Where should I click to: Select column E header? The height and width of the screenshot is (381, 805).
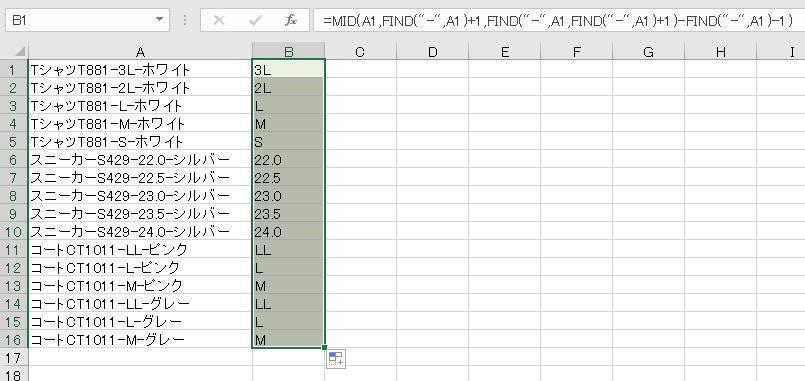pyautogui.click(x=504, y=51)
